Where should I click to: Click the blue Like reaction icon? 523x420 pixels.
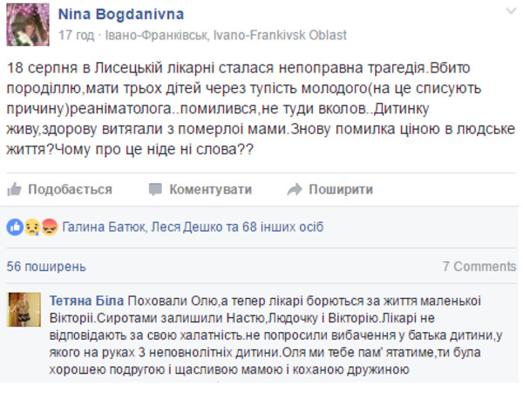coord(14,227)
